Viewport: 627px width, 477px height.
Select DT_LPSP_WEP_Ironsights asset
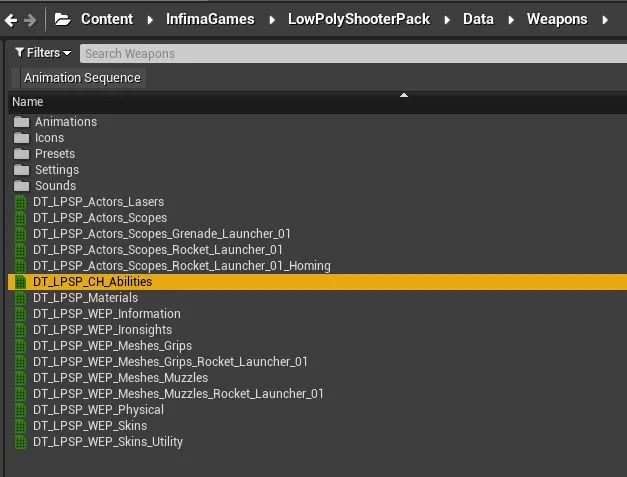coord(102,330)
